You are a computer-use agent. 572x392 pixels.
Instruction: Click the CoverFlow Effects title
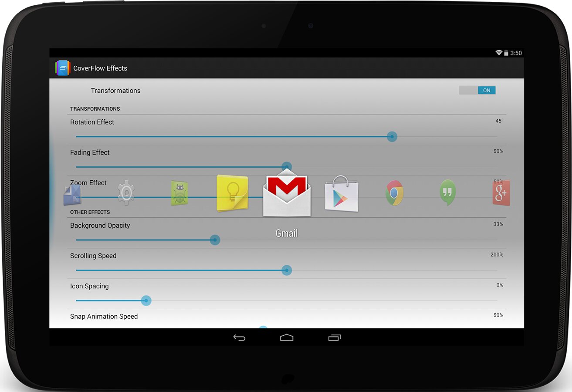(100, 68)
